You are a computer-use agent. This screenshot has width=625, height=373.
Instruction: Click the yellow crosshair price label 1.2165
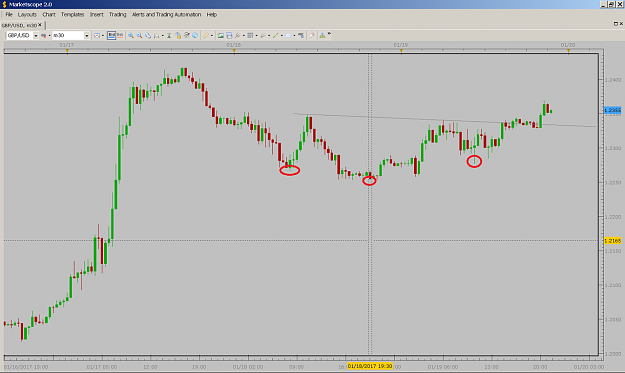point(612,241)
